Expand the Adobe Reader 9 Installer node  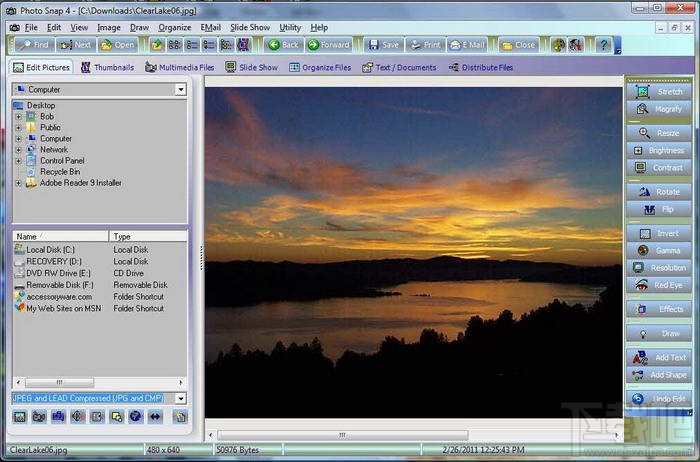coord(18,183)
